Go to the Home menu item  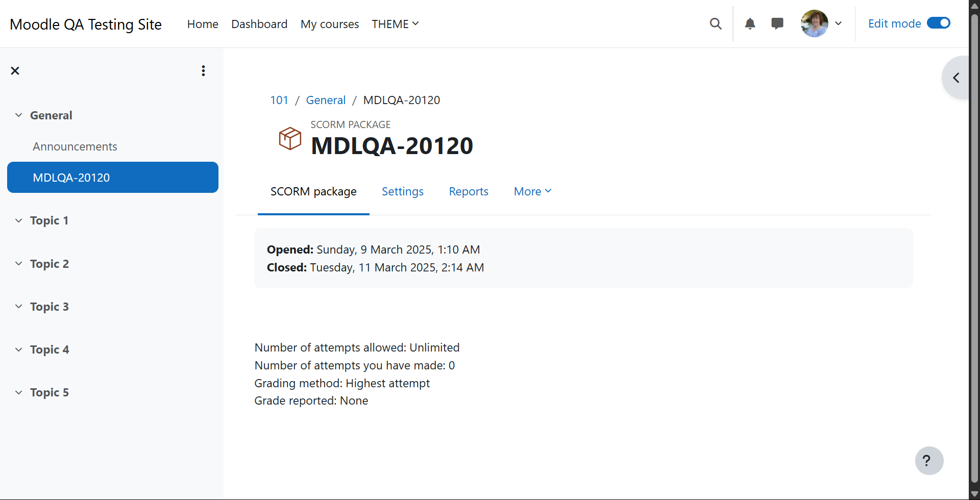click(203, 24)
